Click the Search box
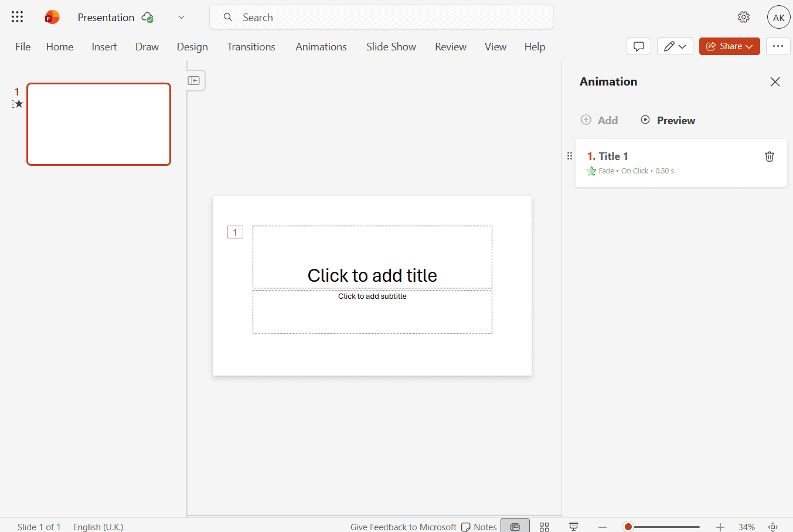The width and height of the screenshot is (793, 532). click(381, 18)
